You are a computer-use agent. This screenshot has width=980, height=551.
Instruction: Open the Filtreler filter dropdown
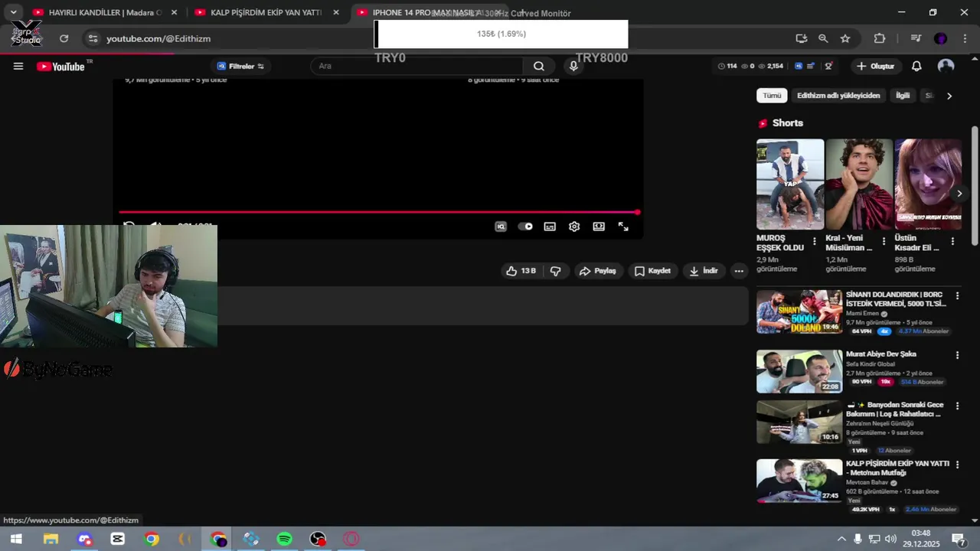tap(240, 66)
